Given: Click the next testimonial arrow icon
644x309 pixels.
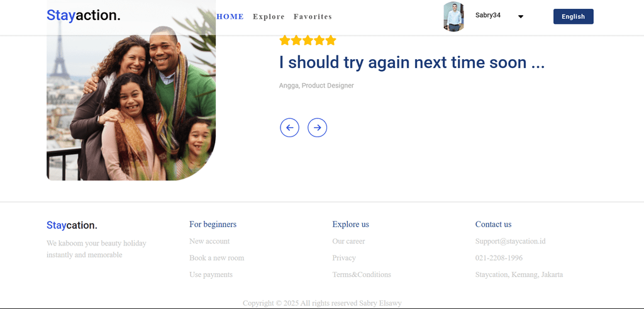Looking at the screenshot, I should pos(317,127).
